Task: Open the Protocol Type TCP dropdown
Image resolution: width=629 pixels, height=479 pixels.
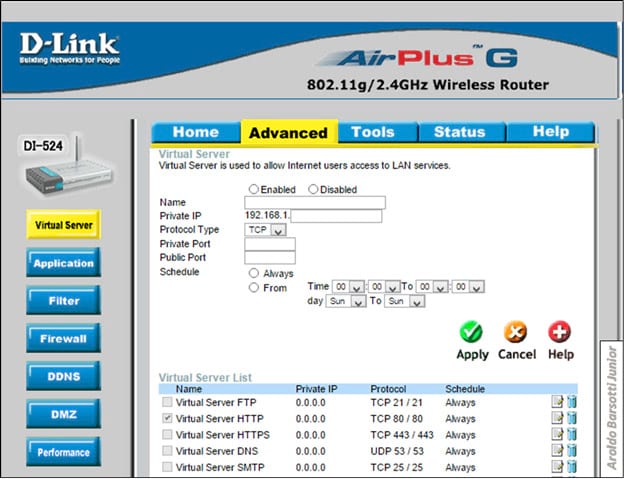Action: (265, 230)
